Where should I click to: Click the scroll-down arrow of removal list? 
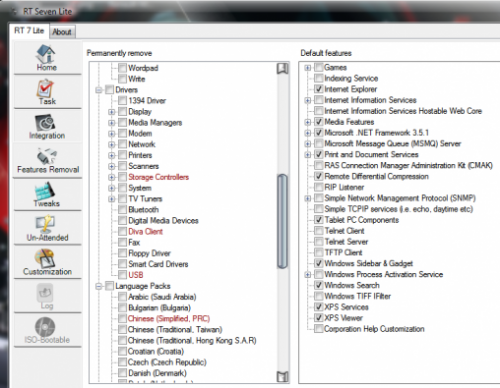(x=282, y=377)
